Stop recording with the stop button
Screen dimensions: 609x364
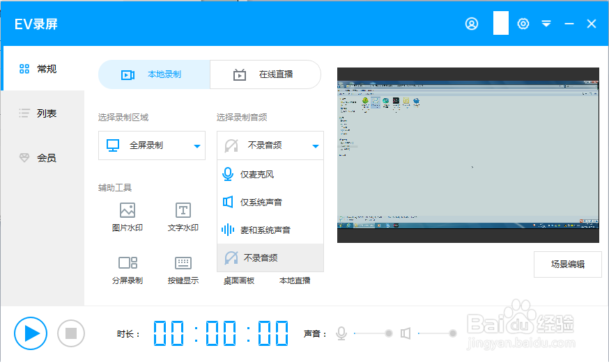pyautogui.click(x=71, y=333)
